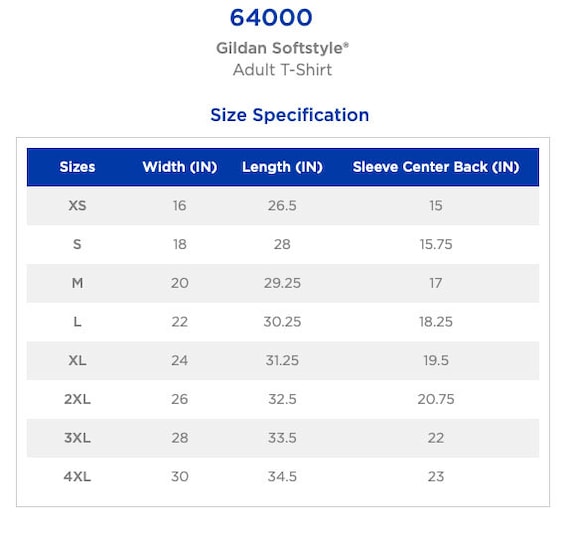Click the Width (IN) column header
This screenshot has height=533, width=570.
click(180, 167)
